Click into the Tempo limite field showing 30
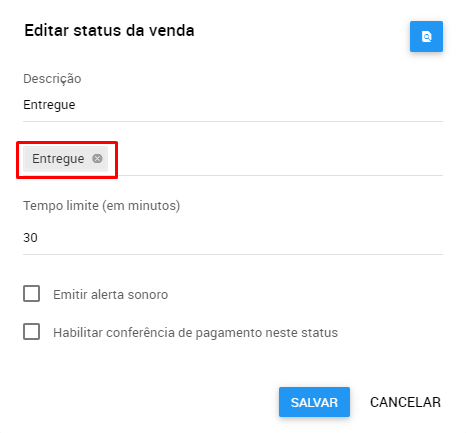The width and height of the screenshot is (466, 433). click(233, 238)
